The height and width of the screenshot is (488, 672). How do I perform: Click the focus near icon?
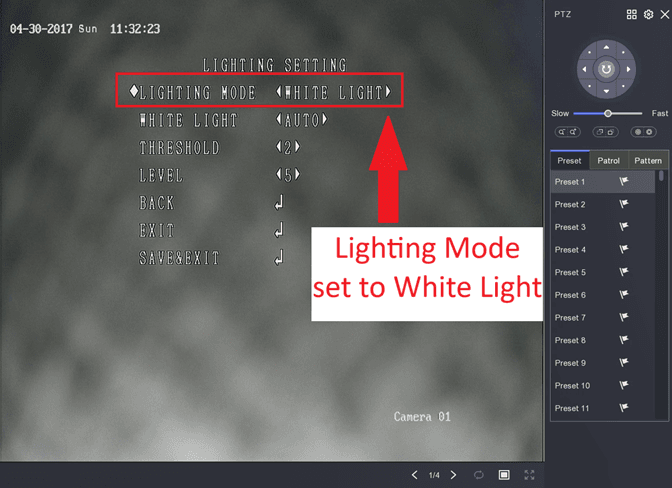tap(600, 132)
